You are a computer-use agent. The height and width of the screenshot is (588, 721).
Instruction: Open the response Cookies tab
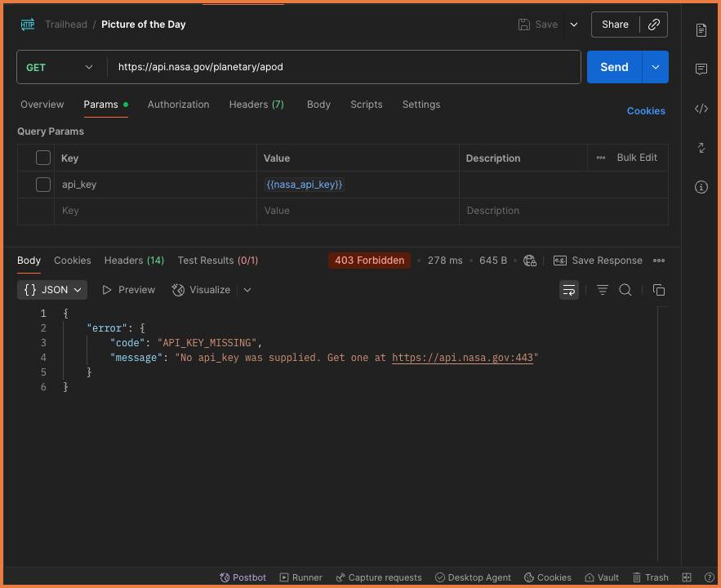tap(72, 261)
